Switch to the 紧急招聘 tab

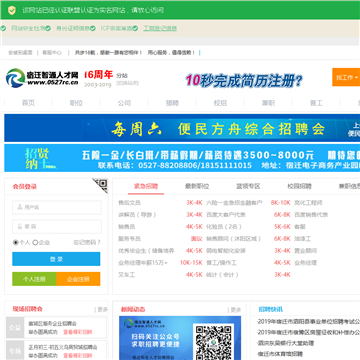tap(146, 186)
